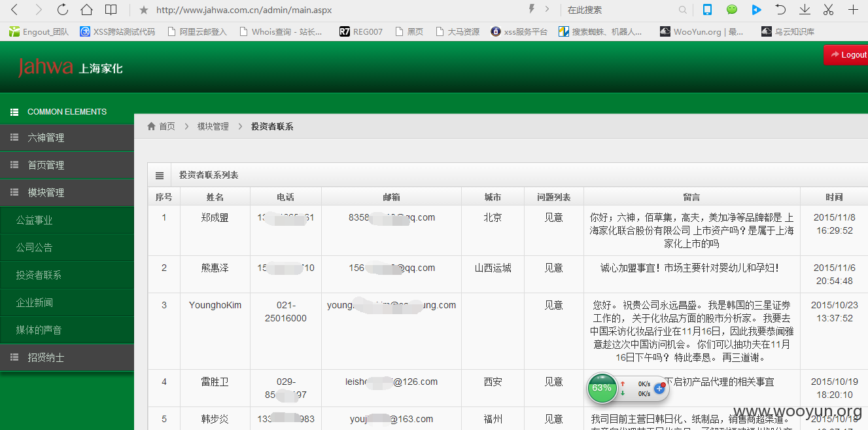Image resolution: width=868 pixels, height=430 pixels.
Task: Click the list icon beside 投资者联系列表
Action: coord(159,175)
